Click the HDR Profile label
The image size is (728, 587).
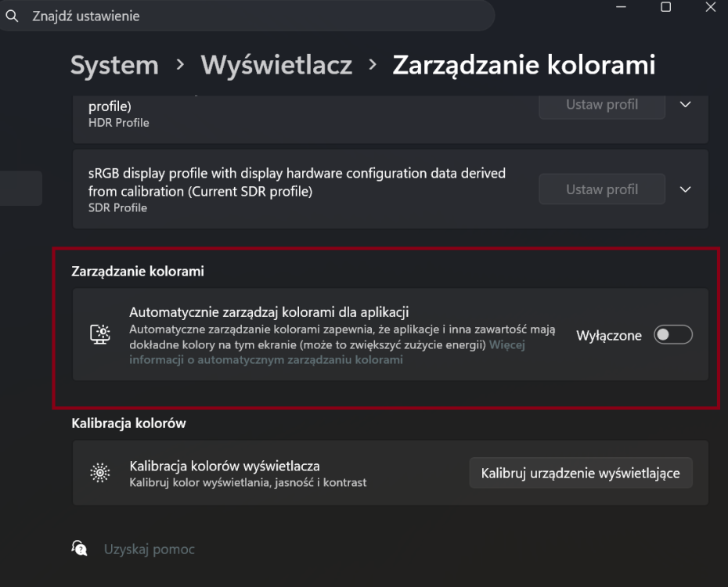[x=118, y=123]
